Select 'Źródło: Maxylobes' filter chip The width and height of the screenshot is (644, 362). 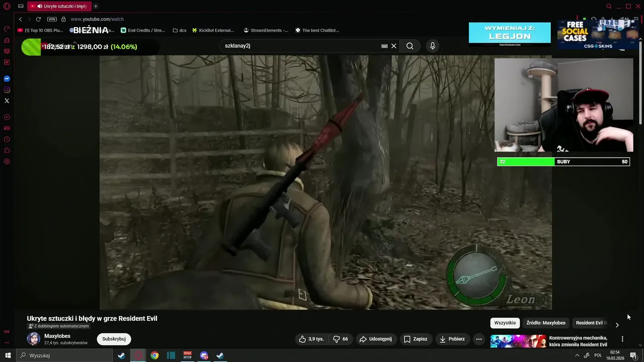click(546, 323)
